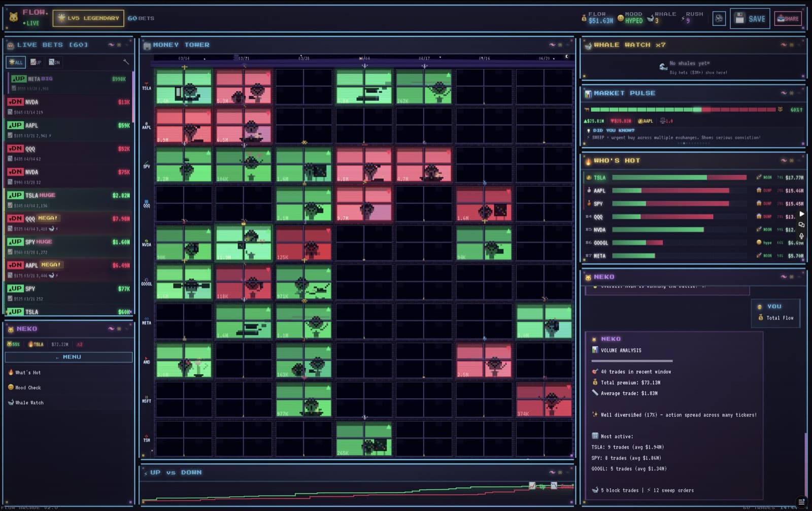The image size is (812, 511).
Task: Open the wrench settings in Live Bets
Action: coord(126,62)
